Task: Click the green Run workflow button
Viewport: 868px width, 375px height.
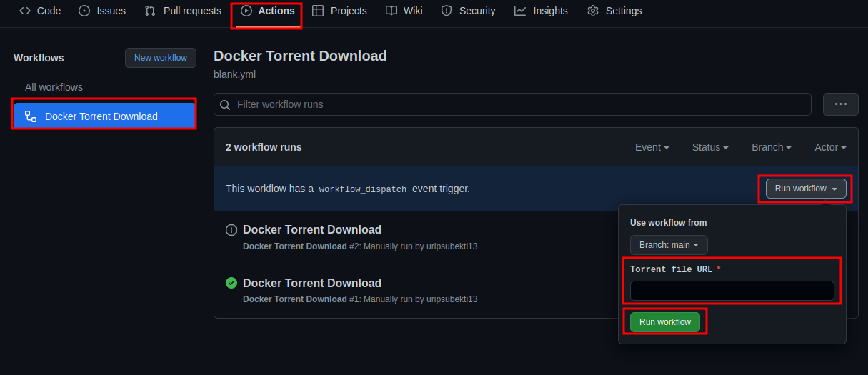Action: tap(665, 322)
